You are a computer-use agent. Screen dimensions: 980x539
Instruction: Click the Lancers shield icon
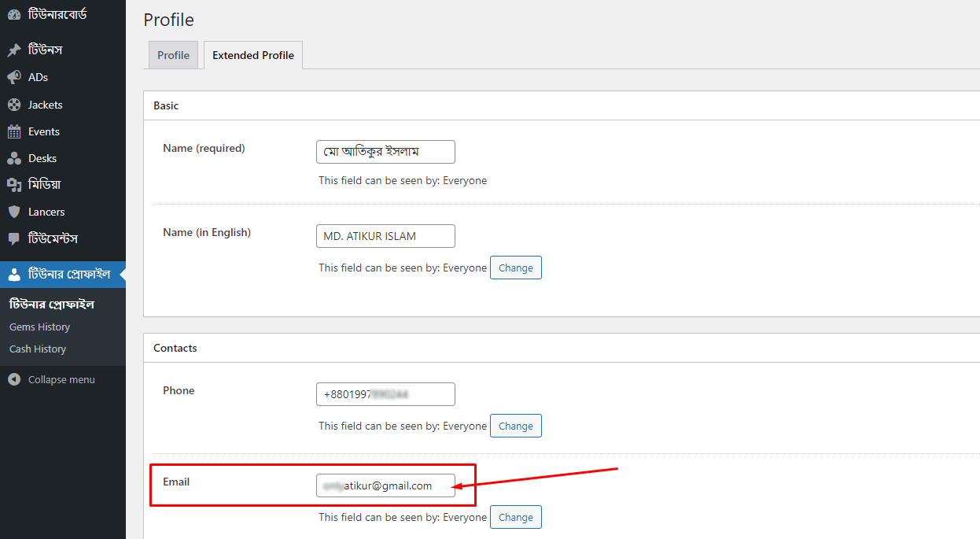(14, 212)
